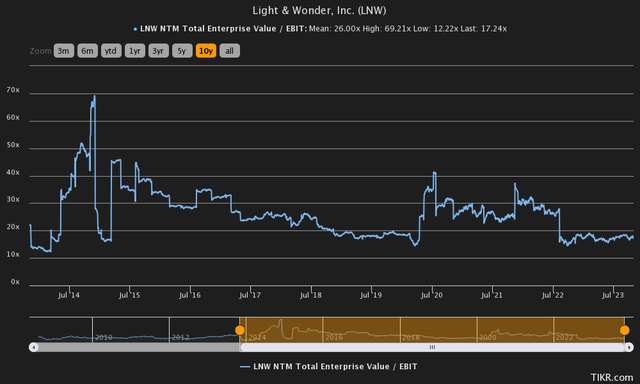The image size is (640, 384).
Task: Click the 'High: 69.21x' statistic
Action: [387, 29]
